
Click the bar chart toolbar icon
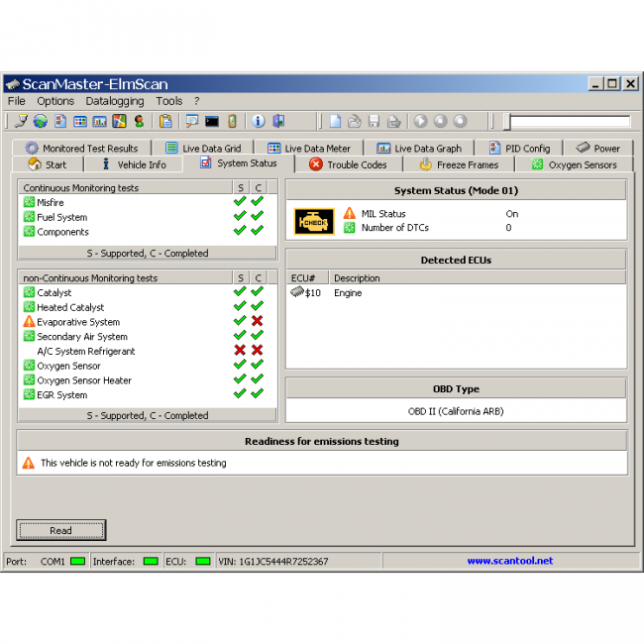coord(99,121)
